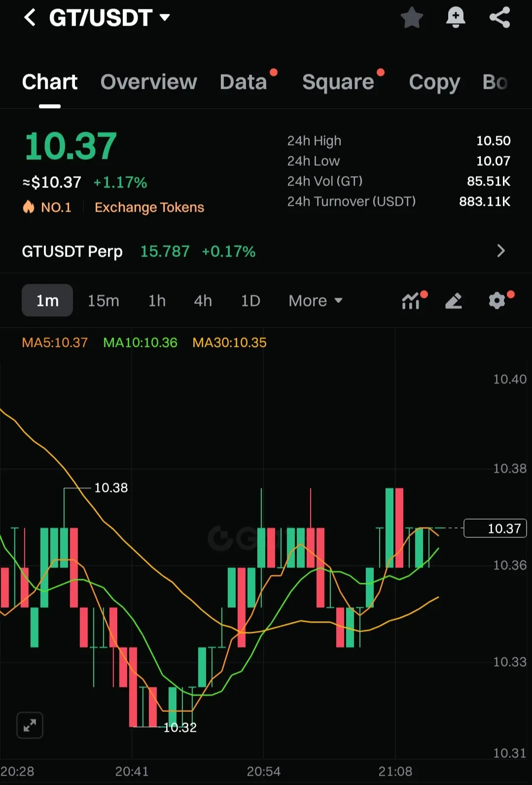Viewport: 532px width, 785px height.
Task: Open the NO.1 hot ranking tag
Action: click(47, 207)
